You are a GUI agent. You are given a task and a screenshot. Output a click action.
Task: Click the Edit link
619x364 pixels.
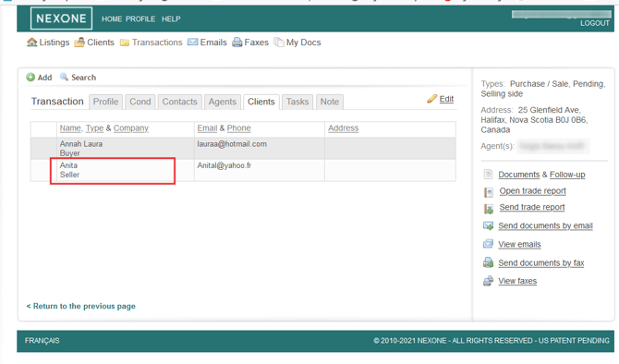(446, 99)
